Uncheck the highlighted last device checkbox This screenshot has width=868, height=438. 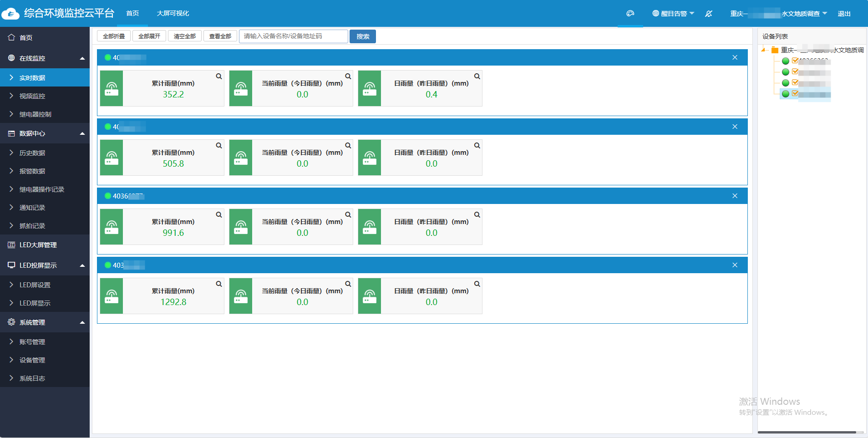[x=795, y=93]
